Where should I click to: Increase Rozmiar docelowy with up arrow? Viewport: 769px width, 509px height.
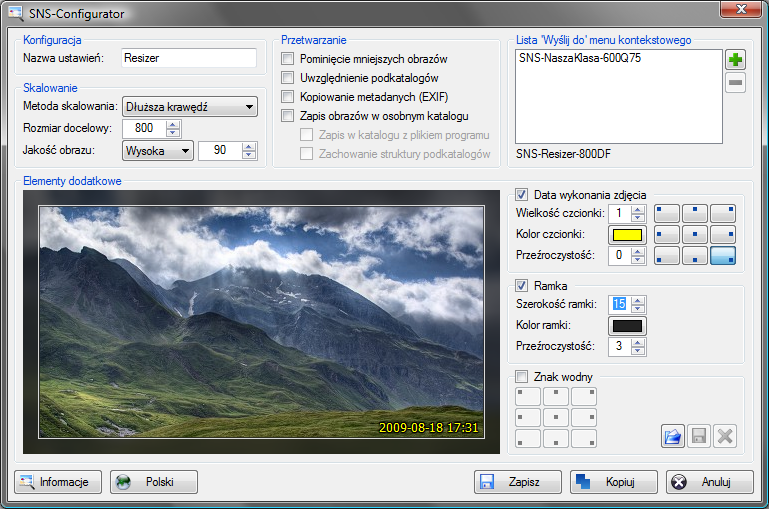pos(173,124)
